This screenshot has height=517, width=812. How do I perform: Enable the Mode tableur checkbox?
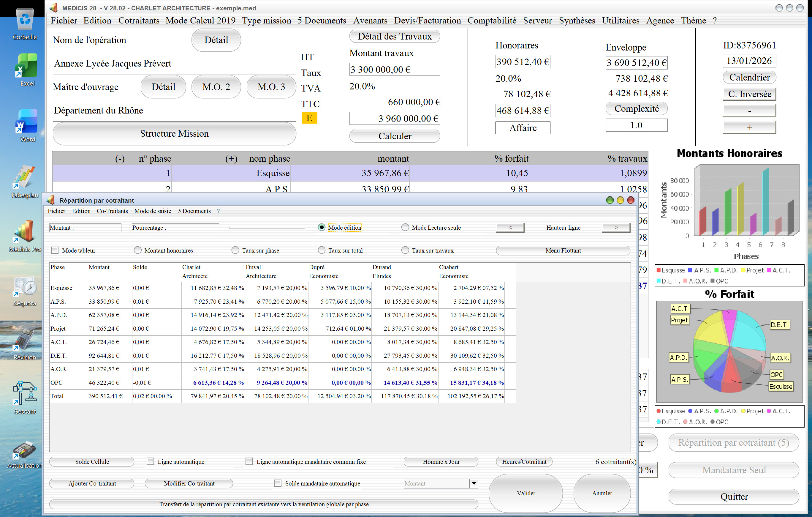tap(55, 250)
